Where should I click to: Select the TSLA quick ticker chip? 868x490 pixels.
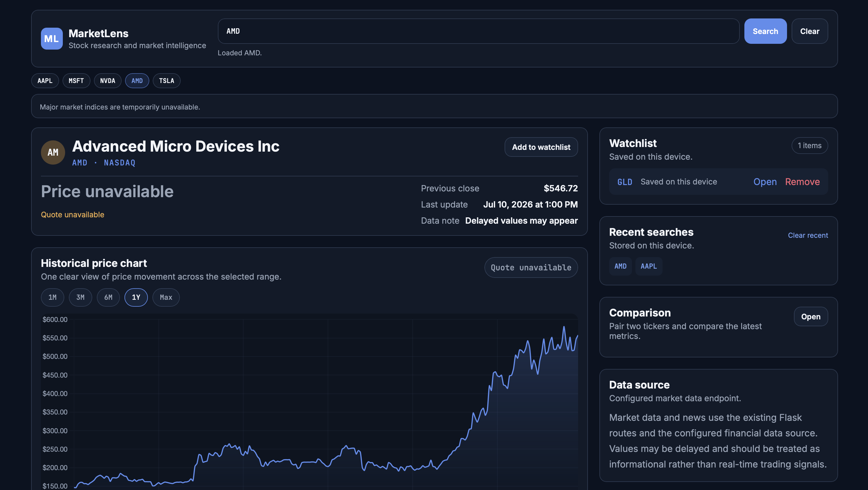(x=167, y=80)
